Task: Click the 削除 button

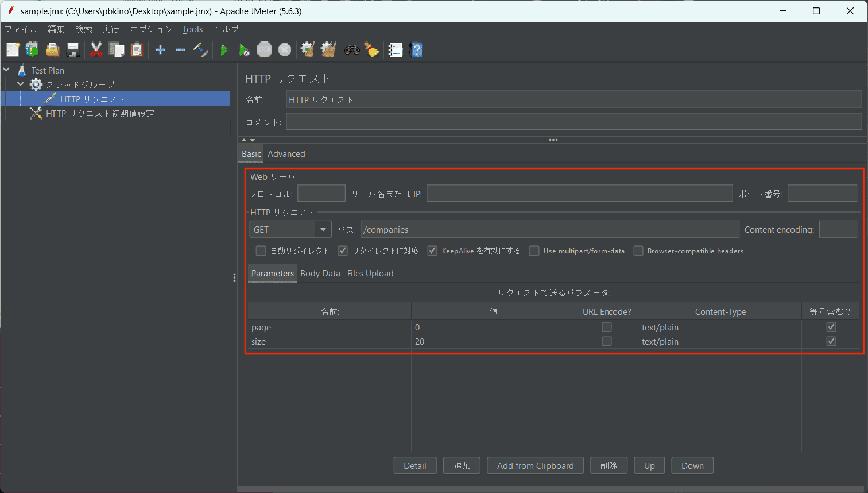Action: [609, 465]
